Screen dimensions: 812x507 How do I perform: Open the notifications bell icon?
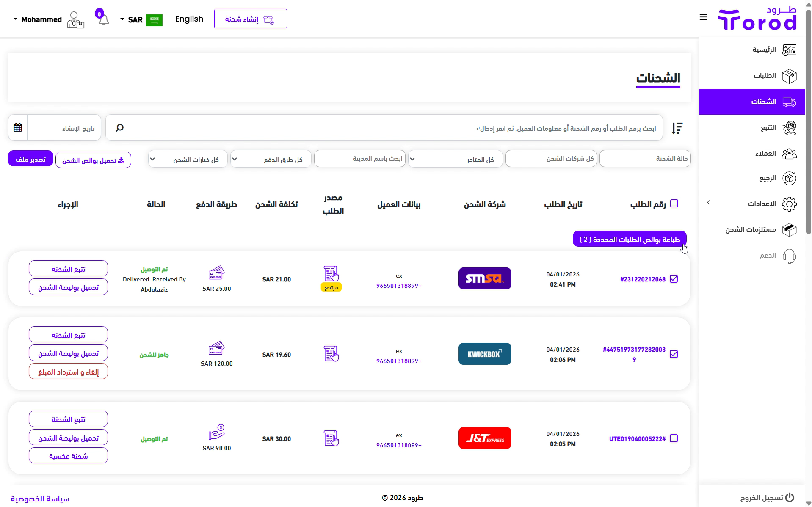pos(103,19)
